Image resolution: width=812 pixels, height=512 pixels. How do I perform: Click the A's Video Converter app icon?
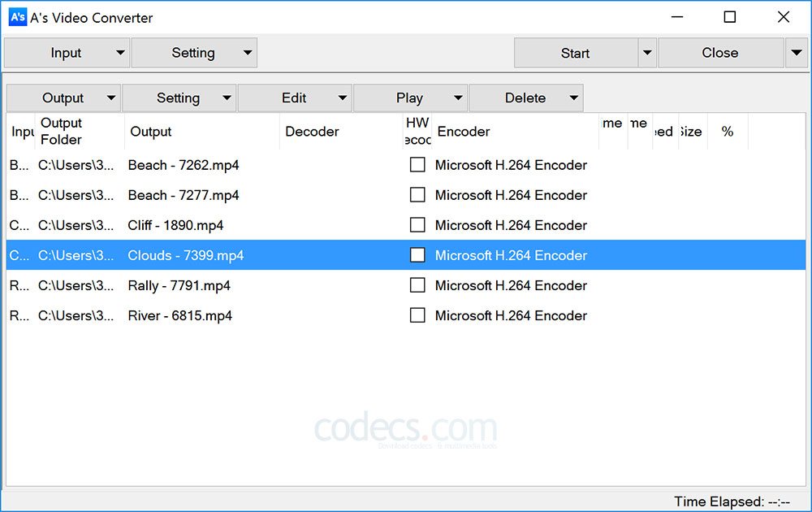tap(18, 17)
